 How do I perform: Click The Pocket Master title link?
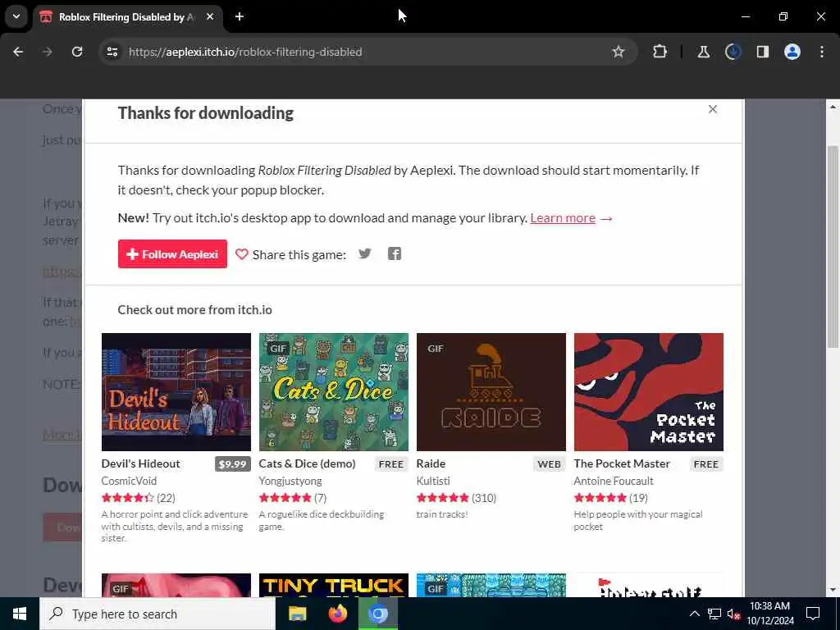point(622,463)
